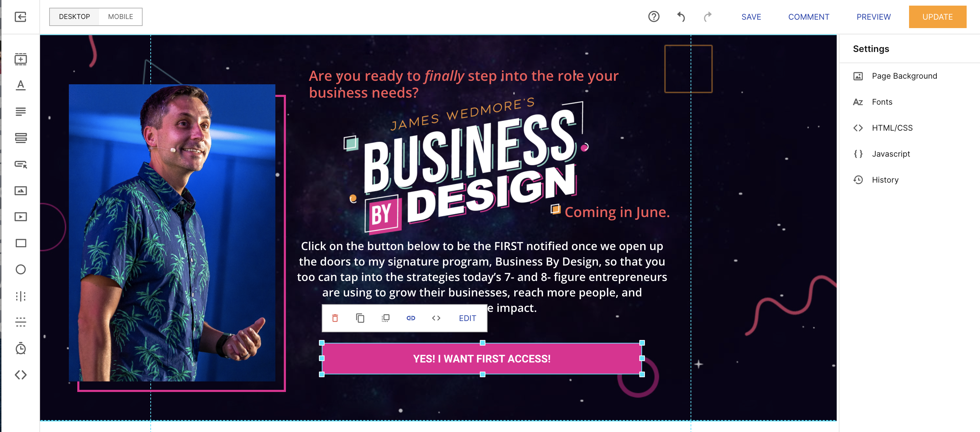Choose the headline text tool icon

click(20, 85)
